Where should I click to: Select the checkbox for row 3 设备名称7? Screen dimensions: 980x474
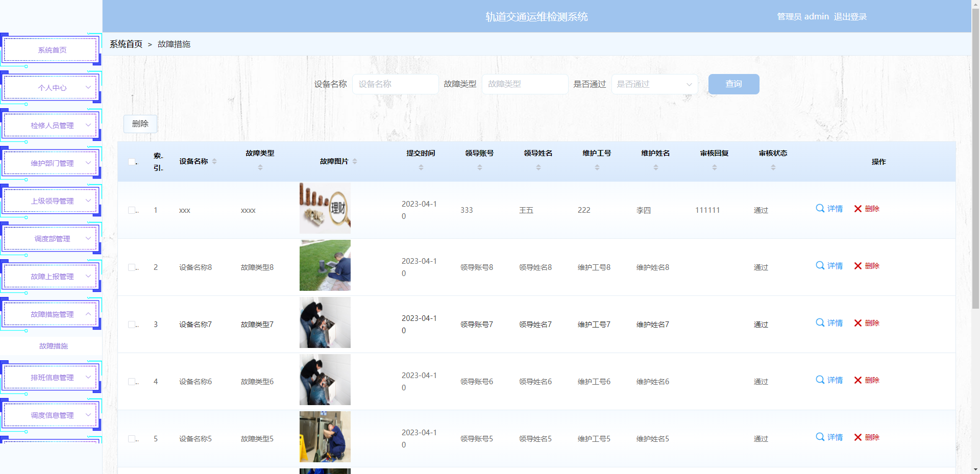[x=132, y=325]
